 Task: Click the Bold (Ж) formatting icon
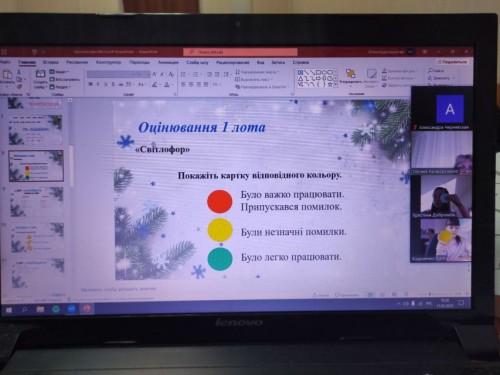pyautogui.click(x=90, y=84)
